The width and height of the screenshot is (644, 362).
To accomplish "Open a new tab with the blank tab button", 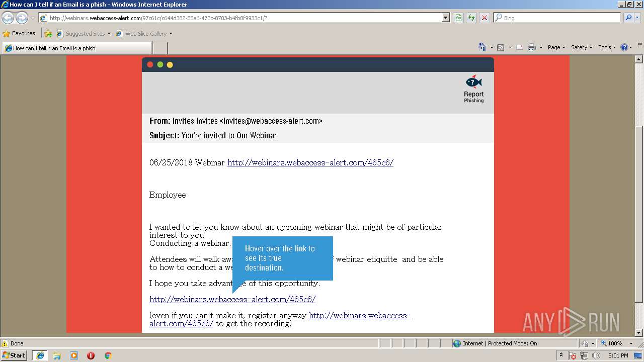I will pos(160,48).
